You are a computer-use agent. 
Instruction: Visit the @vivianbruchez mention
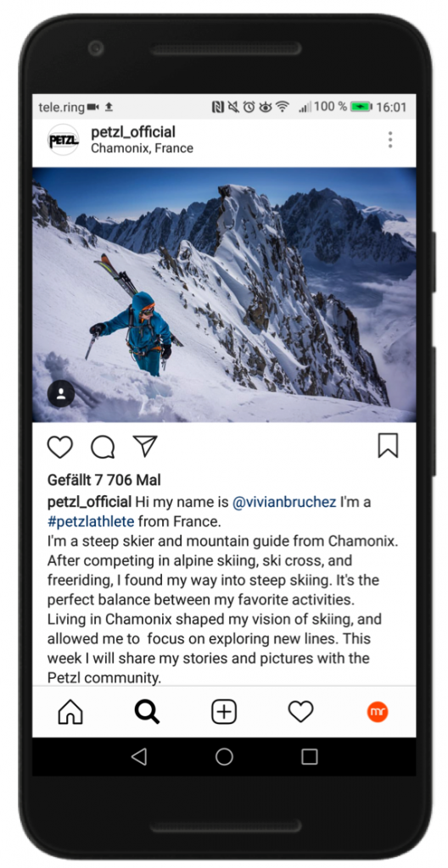click(284, 502)
